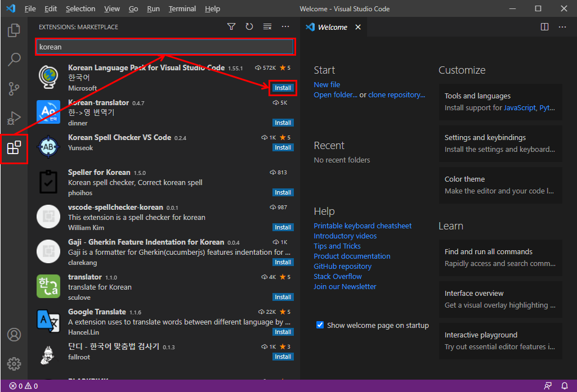Open the Interactive playground card
Screen dimensions: 577x392
tap(500, 341)
